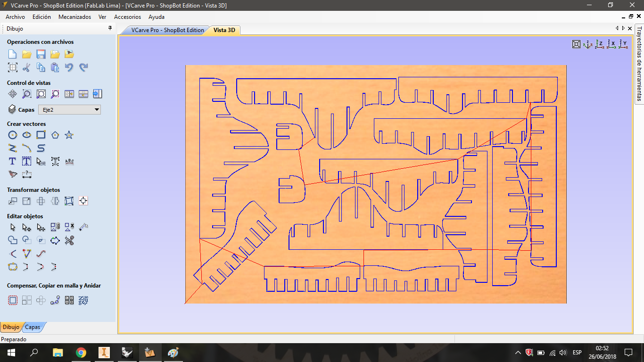644x362 pixels.
Task: Switch to the Capas bottom tab
Action: pyautogui.click(x=33, y=327)
